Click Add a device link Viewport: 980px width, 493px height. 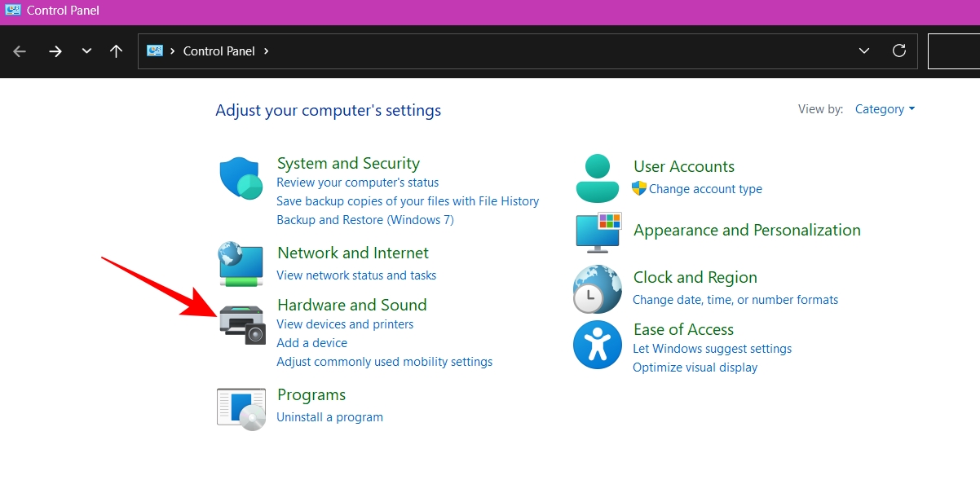[x=311, y=343]
